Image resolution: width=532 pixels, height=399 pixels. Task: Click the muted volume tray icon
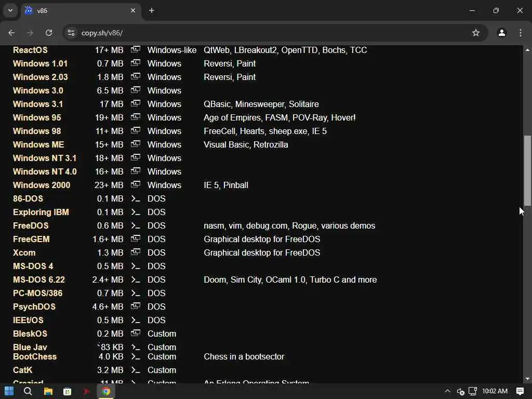460,391
